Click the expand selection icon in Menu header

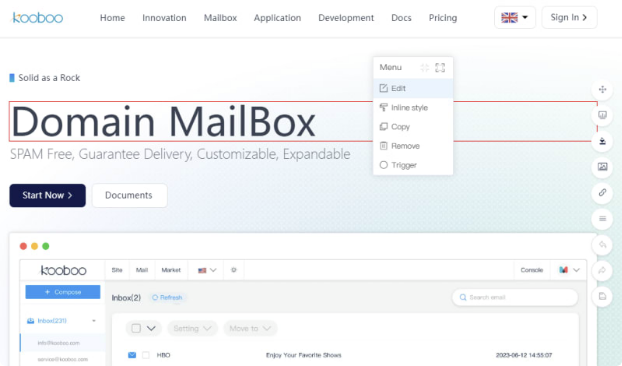[440, 67]
